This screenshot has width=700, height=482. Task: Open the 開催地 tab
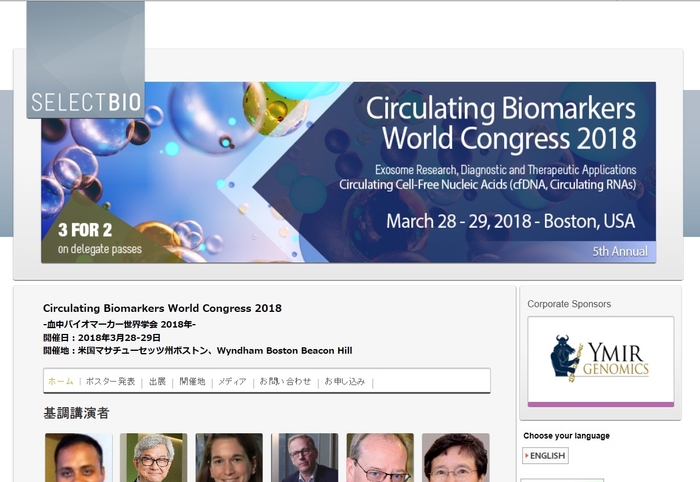coord(192,381)
